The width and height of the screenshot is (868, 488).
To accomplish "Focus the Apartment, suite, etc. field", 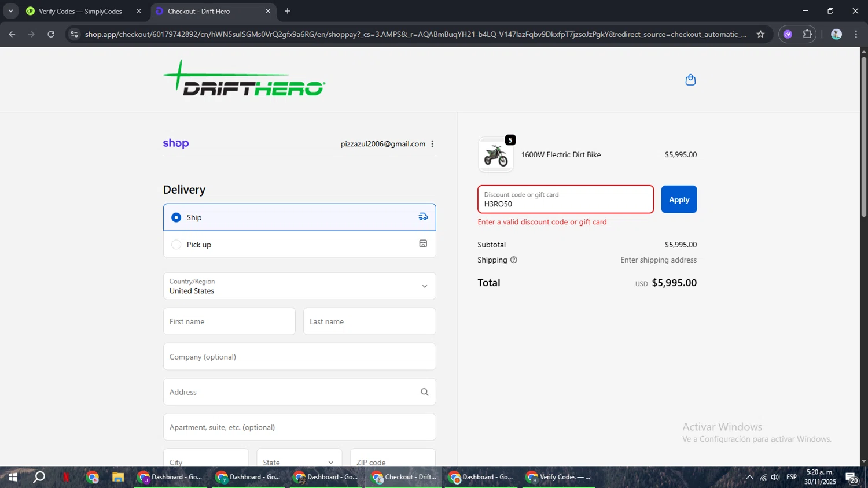I will (299, 427).
